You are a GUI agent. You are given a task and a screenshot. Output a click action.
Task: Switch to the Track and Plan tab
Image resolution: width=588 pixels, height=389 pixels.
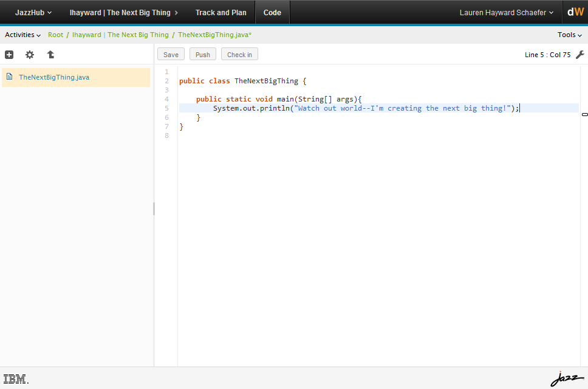pyautogui.click(x=221, y=12)
